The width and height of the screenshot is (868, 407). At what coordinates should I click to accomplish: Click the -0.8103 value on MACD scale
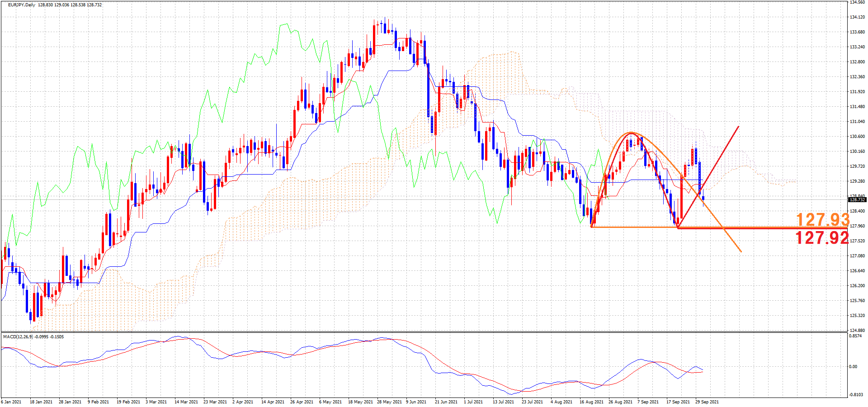click(856, 395)
